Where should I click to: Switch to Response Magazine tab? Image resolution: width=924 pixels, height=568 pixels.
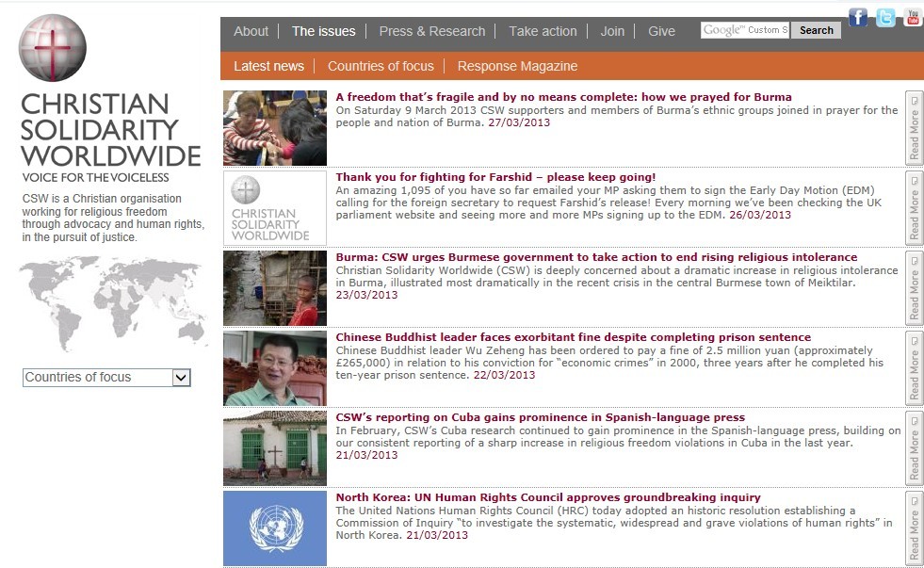pos(517,66)
